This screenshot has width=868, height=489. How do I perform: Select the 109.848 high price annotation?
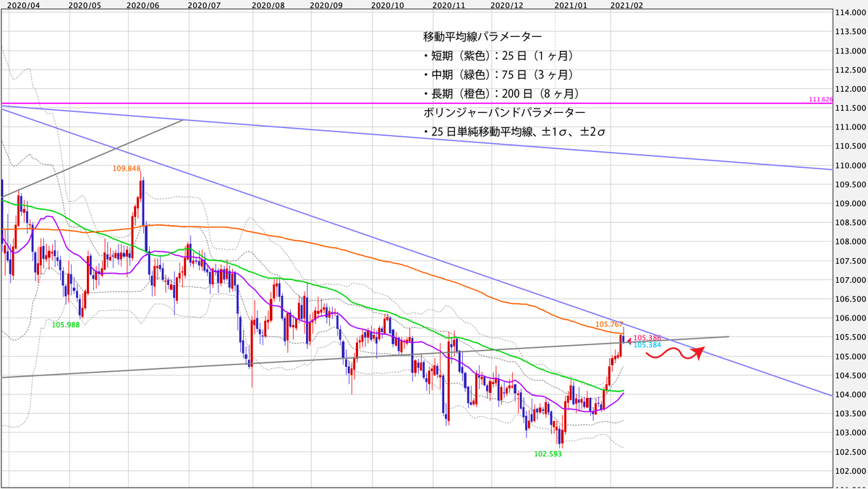point(127,169)
